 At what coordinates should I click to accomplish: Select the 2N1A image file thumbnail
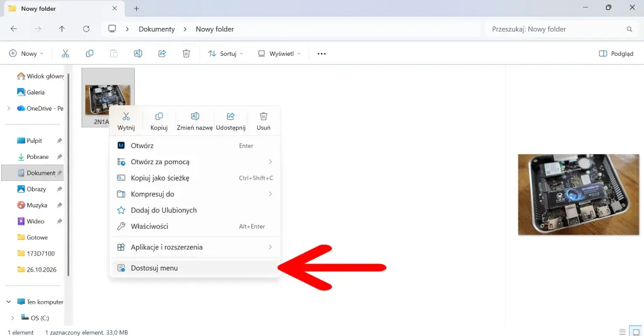[x=108, y=97]
